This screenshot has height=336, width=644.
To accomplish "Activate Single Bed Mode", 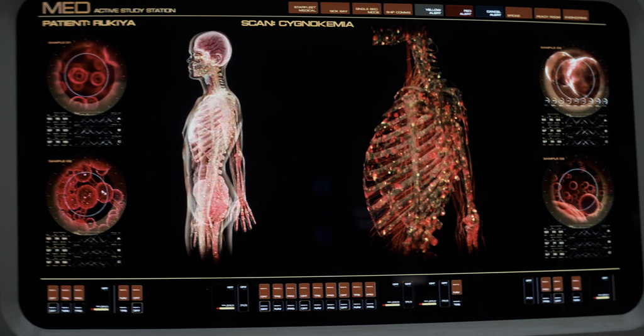I will click(x=367, y=9).
